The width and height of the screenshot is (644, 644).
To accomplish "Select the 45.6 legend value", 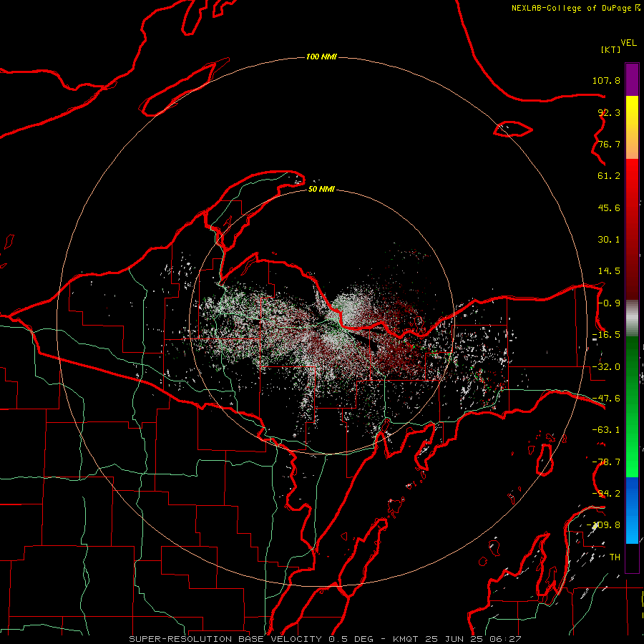I will click(x=609, y=208).
